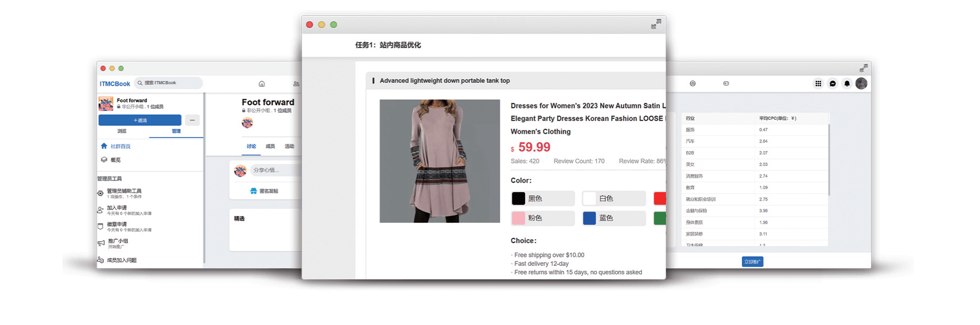Pick the 蓝色 color option
Image resolution: width=980 pixels, height=325 pixels.
point(614,218)
